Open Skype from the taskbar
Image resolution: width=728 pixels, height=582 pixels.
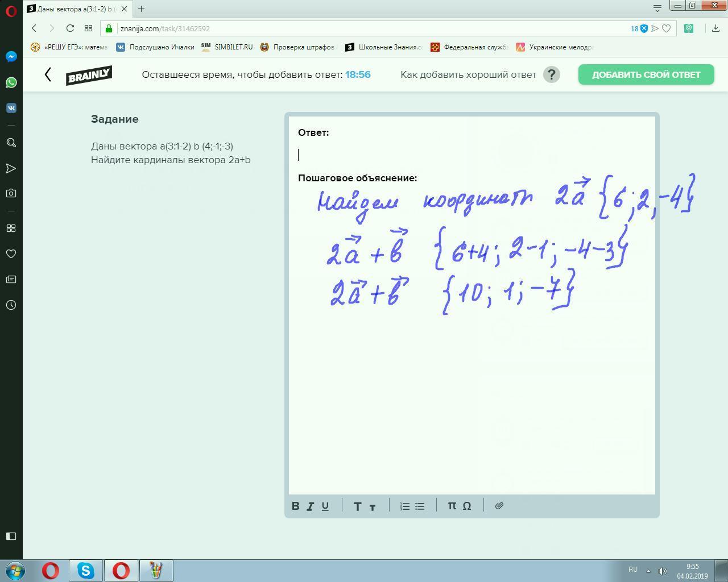pyautogui.click(x=86, y=570)
